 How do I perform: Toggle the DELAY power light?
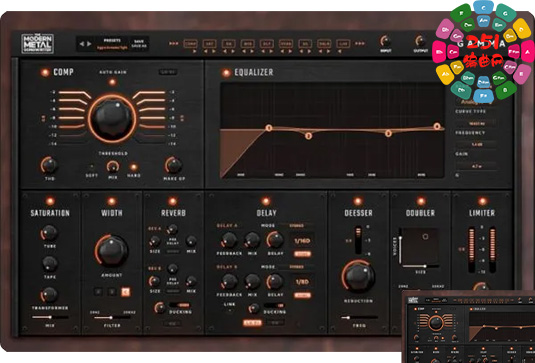tap(265, 201)
